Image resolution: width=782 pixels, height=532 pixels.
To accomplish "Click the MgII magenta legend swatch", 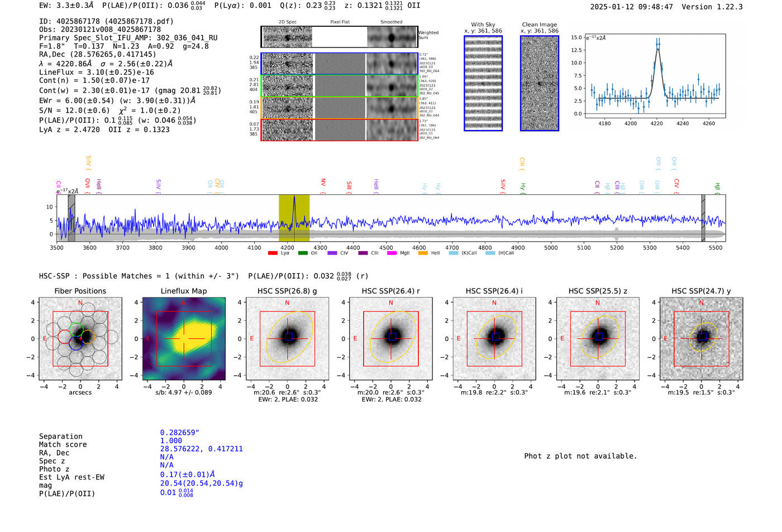I will tap(392, 253).
